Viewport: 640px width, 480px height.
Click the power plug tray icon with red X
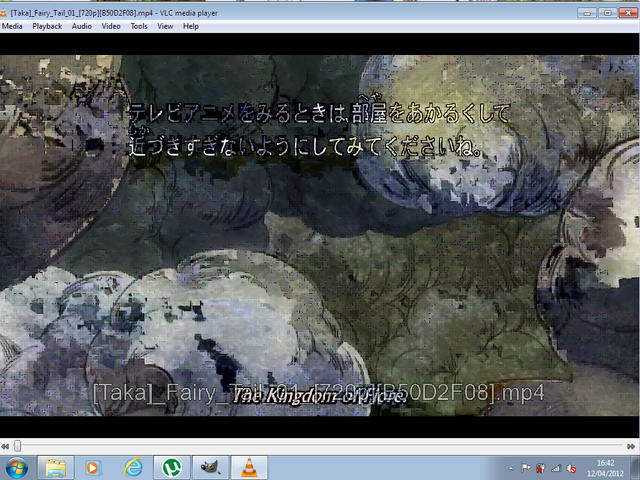coord(541,468)
